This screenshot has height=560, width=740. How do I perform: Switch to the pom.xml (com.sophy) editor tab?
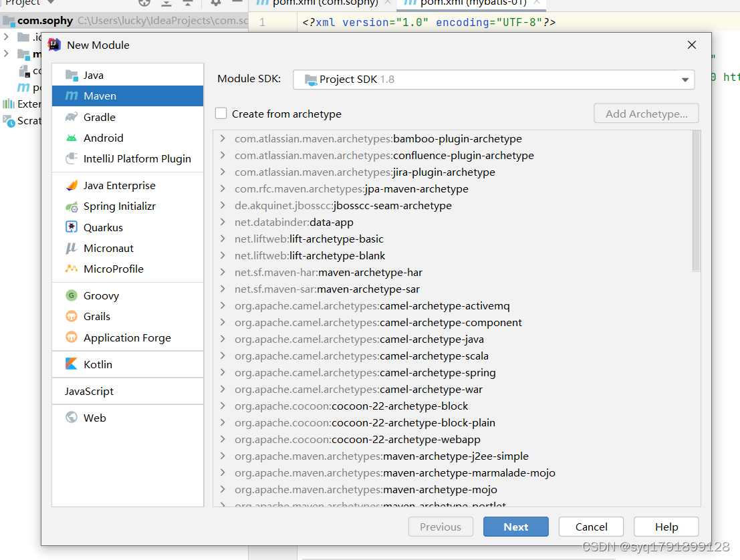pyautogui.click(x=324, y=3)
